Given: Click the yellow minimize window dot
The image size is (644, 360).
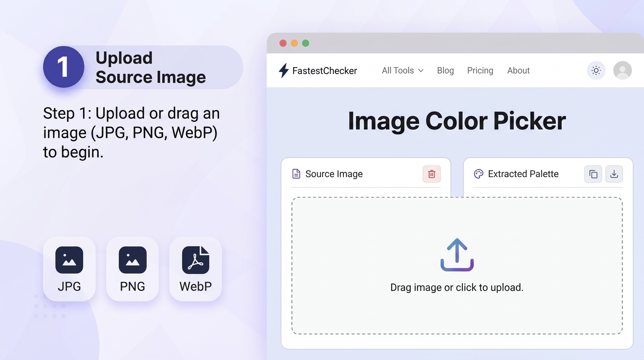Looking at the screenshot, I should click(x=294, y=43).
